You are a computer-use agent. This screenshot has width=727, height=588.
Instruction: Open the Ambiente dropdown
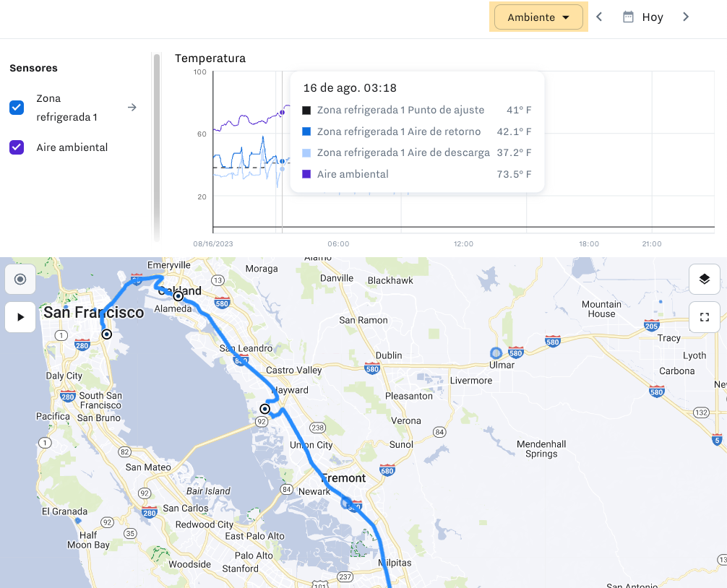pos(538,17)
